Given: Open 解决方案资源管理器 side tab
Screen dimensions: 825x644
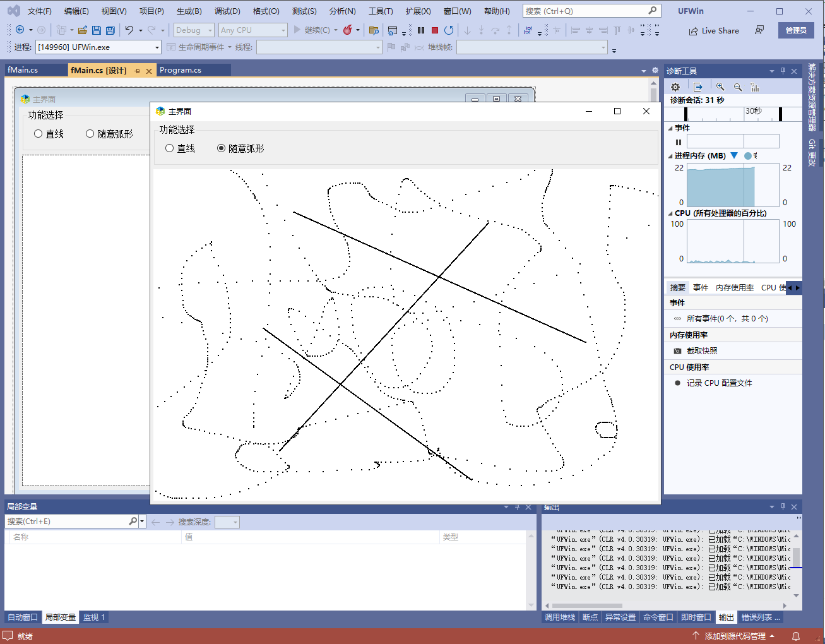Looking at the screenshot, I should pos(812,97).
